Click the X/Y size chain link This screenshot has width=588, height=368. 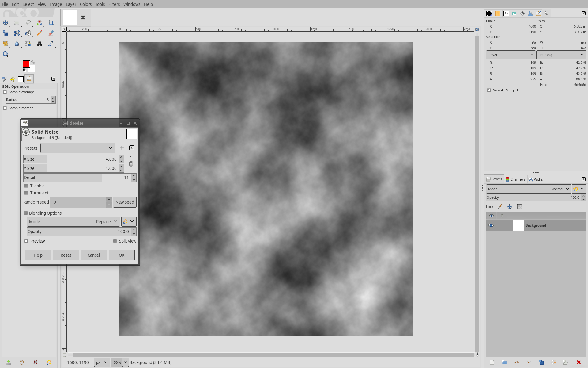(131, 164)
